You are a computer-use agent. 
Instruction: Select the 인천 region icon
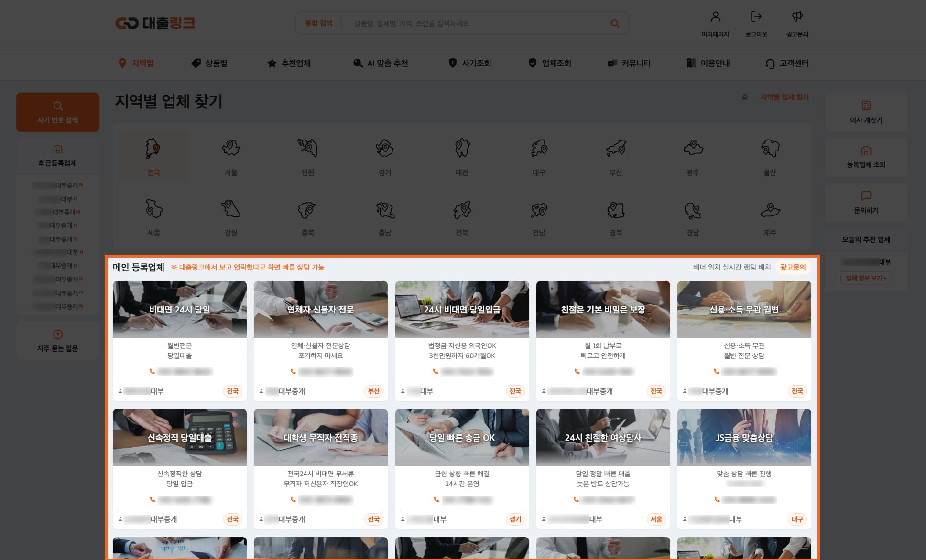pos(307,148)
